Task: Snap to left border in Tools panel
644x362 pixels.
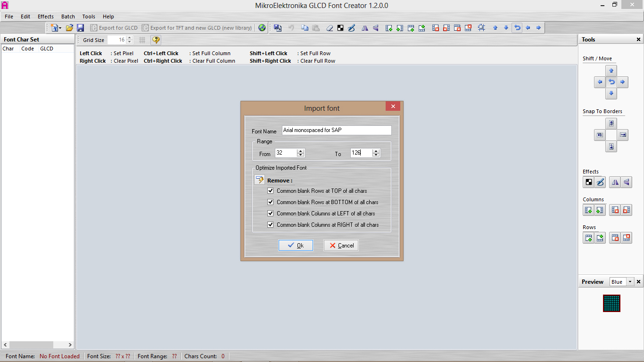Action: tap(600, 135)
